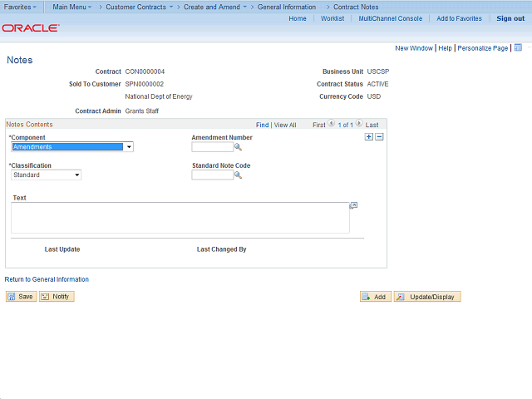This screenshot has width=532, height=399.
Task: Follow Return to General Information link
Action: 47,279
